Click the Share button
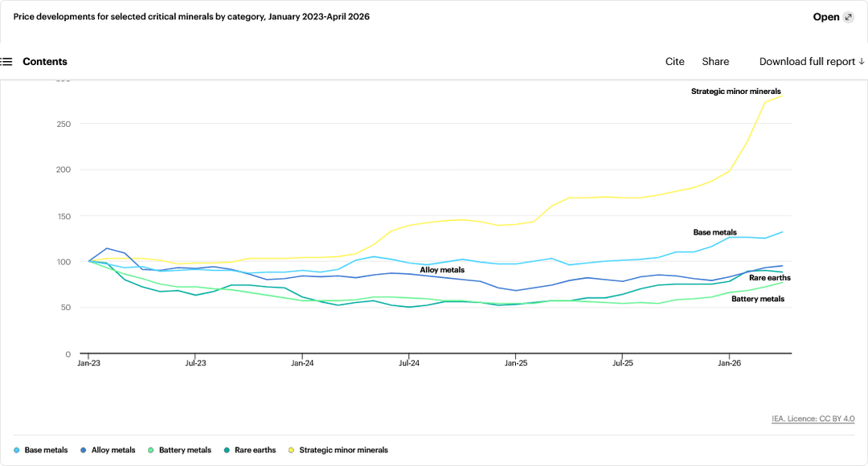 (716, 61)
